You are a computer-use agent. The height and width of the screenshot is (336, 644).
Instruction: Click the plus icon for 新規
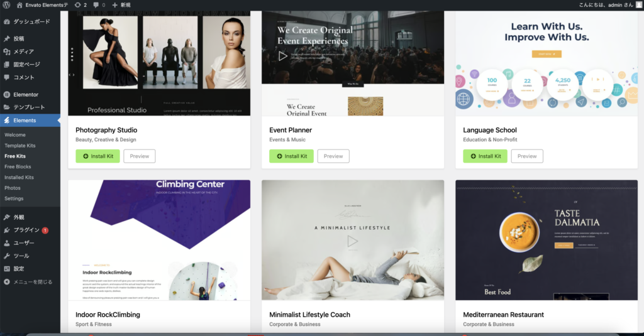coord(114,5)
